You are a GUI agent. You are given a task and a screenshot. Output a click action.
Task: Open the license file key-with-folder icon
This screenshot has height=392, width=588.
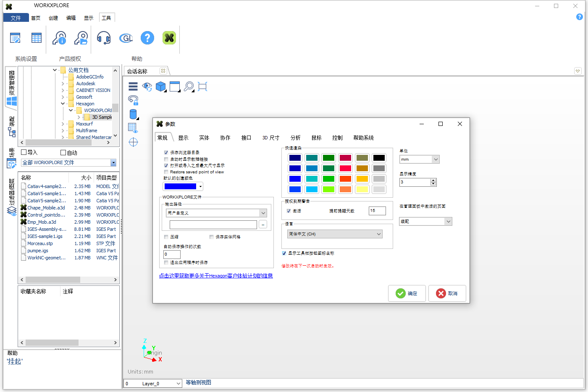coord(81,38)
